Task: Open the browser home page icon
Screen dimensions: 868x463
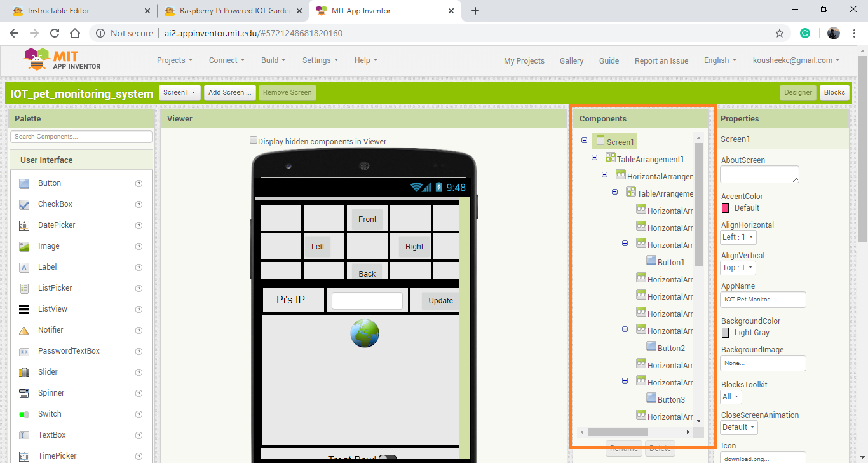Action: tap(75, 33)
